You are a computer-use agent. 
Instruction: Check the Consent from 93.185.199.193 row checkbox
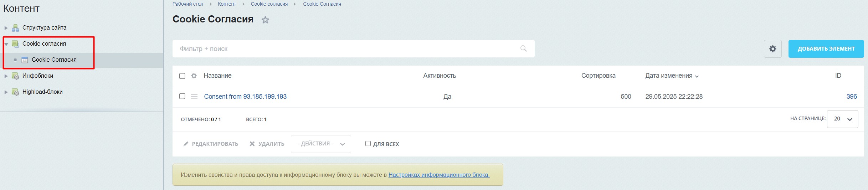click(182, 96)
